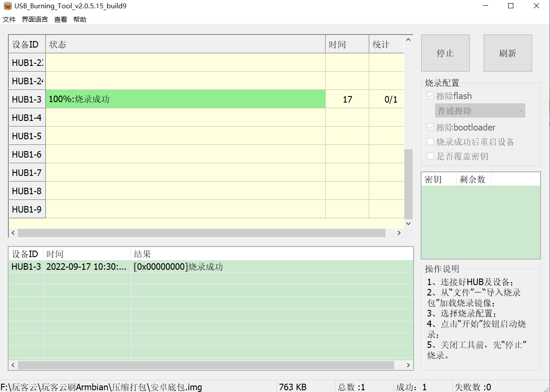Click the 状态 column header
This screenshot has height=392, width=550.
click(186, 45)
